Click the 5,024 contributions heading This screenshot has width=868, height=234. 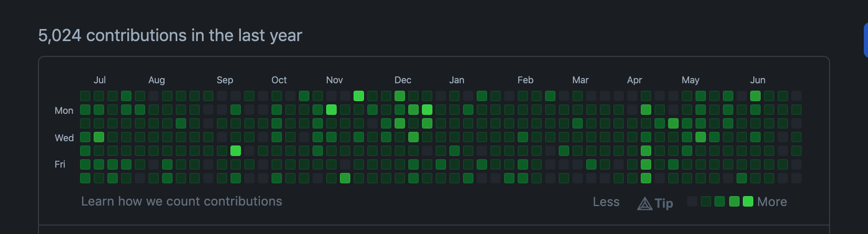pyautogui.click(x=170, y=35)
